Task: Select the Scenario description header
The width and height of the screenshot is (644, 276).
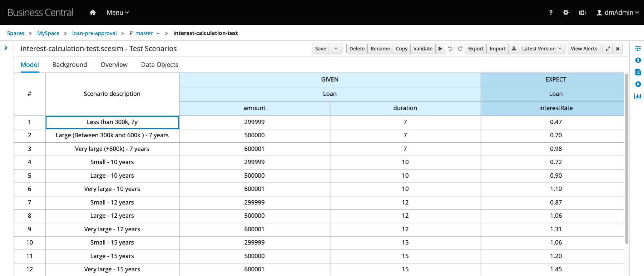Action: coord(112,94)
